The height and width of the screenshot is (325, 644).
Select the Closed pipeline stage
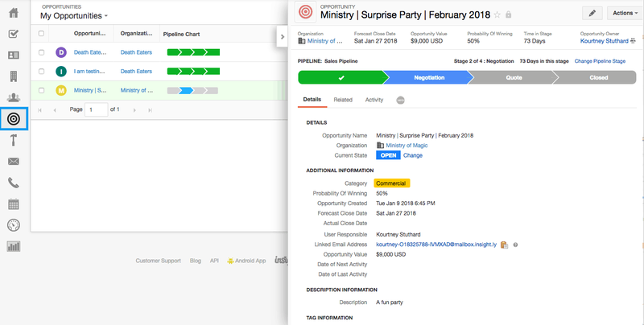(x=598, y=77)
